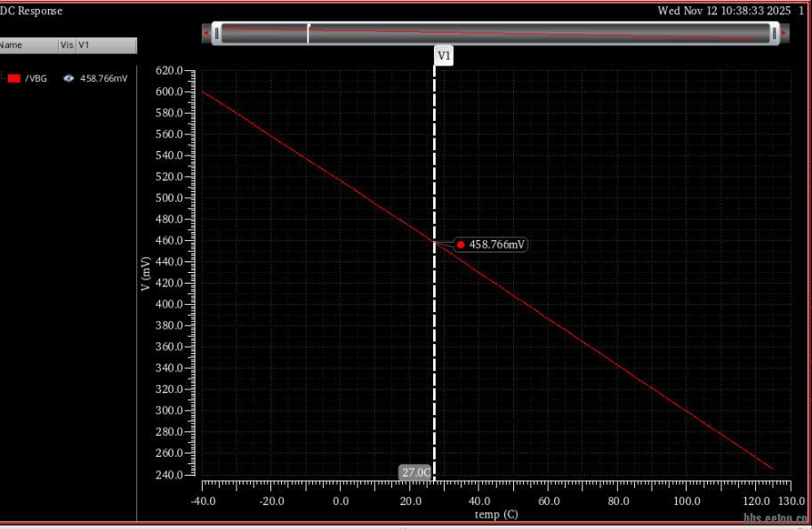Click the red marker dot on the trace

(x=461, y=244)
